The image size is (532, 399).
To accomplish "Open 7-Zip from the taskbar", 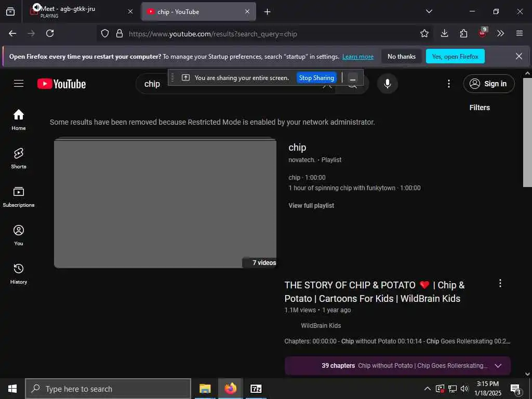I will pos(256,389).
